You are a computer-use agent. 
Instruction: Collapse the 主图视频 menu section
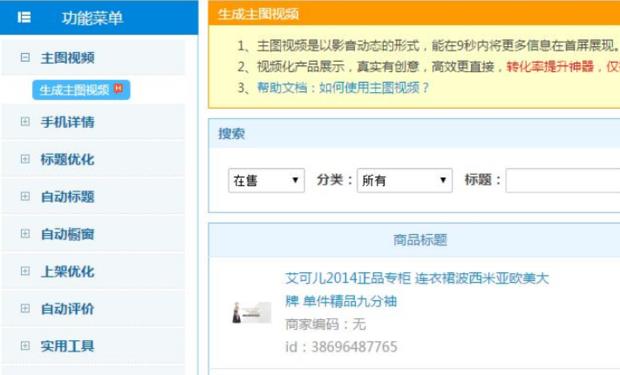point(25,57)
